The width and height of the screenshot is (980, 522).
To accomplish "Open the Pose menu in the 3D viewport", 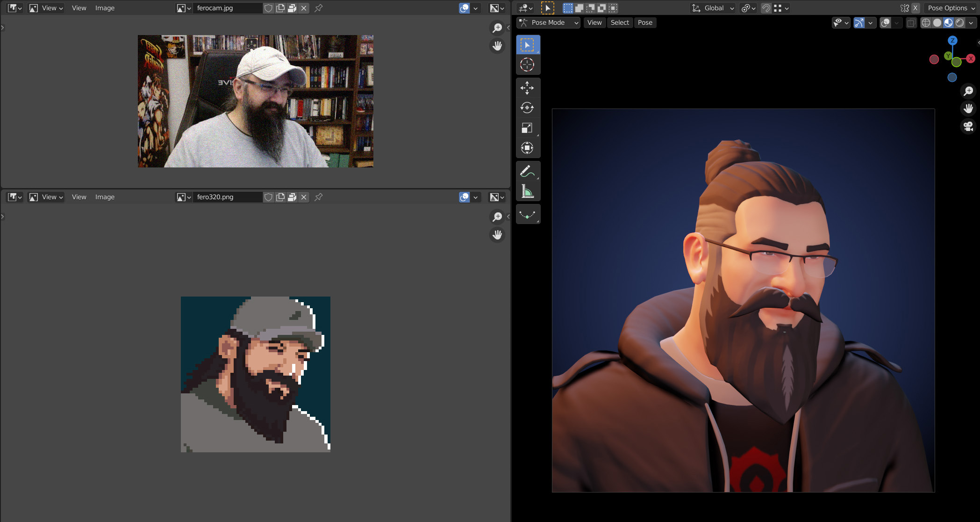I will [644, 22].
